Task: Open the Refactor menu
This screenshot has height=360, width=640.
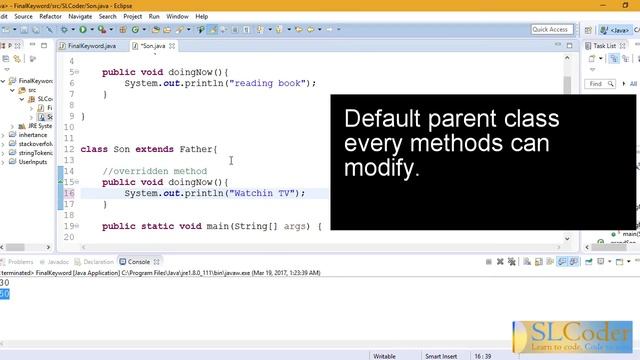Action: click(x=50, y=16)
